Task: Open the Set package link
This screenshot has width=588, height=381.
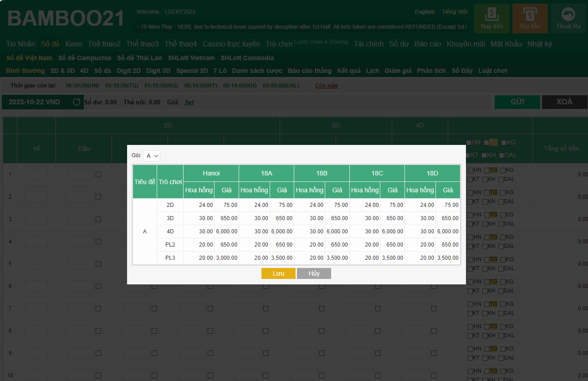Action: pos(189,102)
